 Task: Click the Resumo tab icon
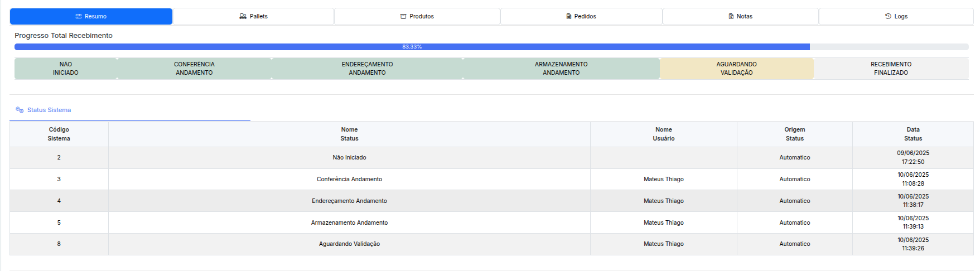pyautogui.click(x=79, y=17)
